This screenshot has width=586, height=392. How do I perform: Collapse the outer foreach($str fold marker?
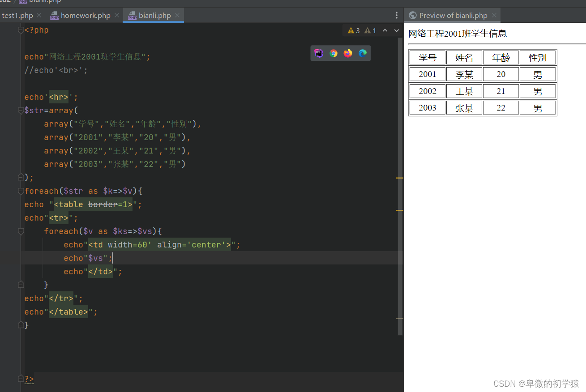tap(21, 191)
